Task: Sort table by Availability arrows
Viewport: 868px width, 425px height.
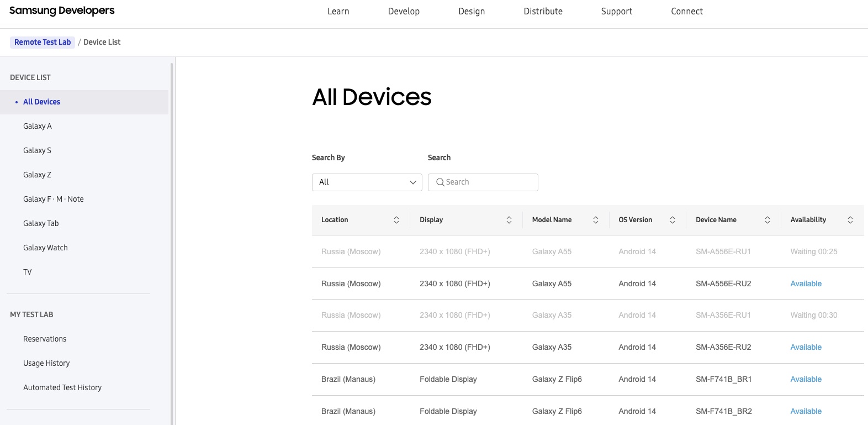Action: 850,220
